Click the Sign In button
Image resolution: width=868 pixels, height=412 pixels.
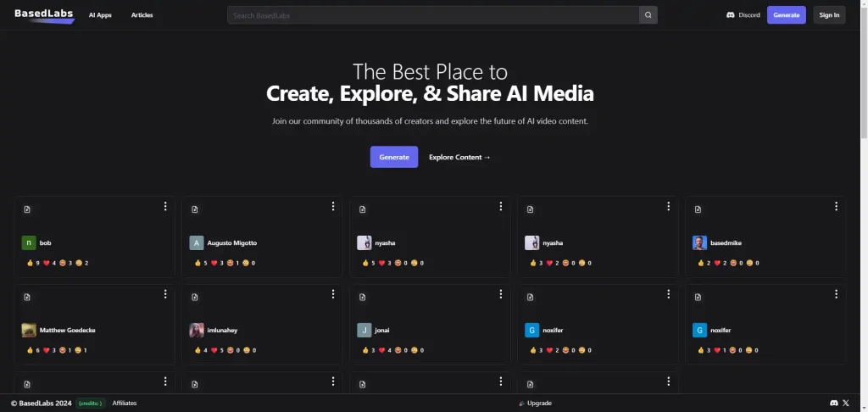click(x=829, y=15)
